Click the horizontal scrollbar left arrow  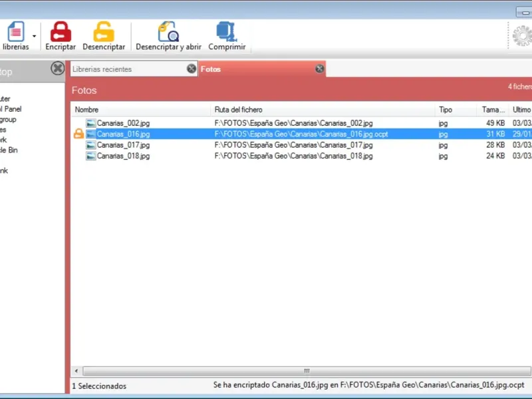click(76, 371)
